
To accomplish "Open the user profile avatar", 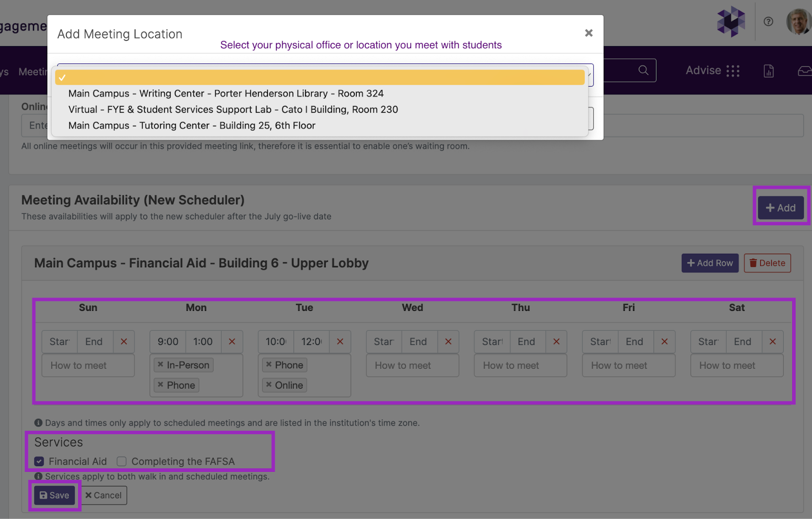I will (799, 21).
